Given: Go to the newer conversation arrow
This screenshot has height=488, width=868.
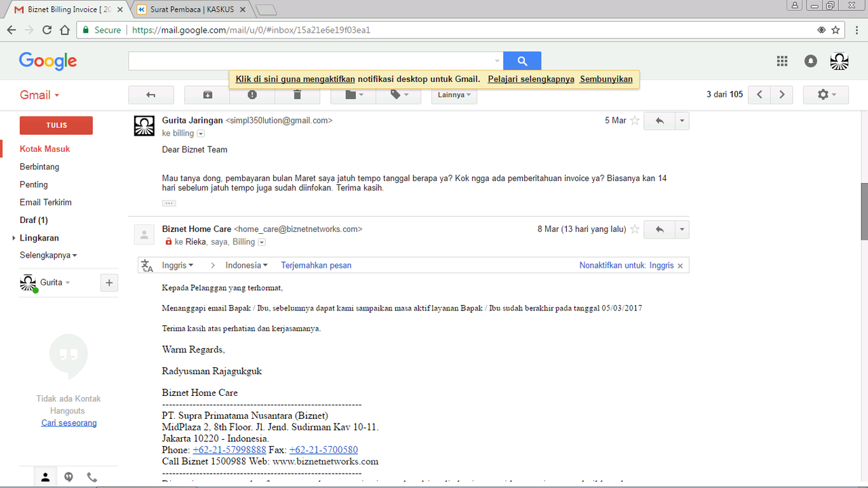Looking at the screenshot, I should tap(759, 95).
